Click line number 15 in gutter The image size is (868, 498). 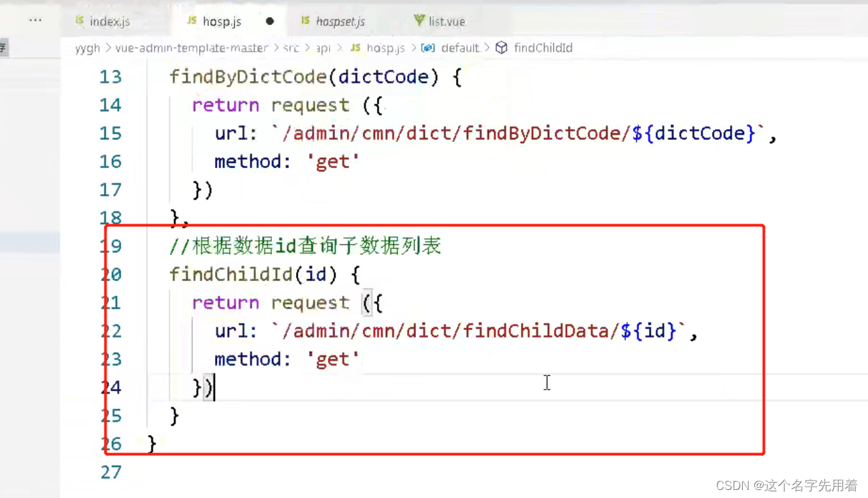click(111, 133)
